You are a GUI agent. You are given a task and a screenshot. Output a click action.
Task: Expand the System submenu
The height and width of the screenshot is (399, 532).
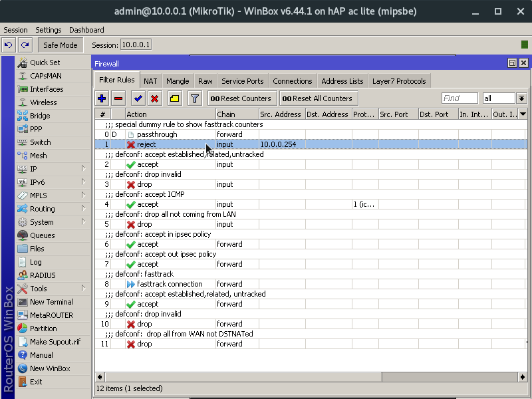53,222
